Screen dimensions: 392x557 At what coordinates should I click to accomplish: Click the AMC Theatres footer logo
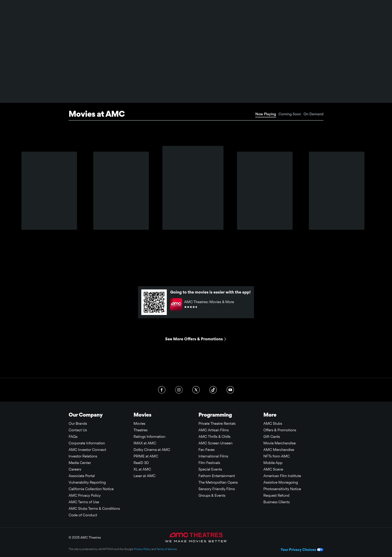click(196, 537)
